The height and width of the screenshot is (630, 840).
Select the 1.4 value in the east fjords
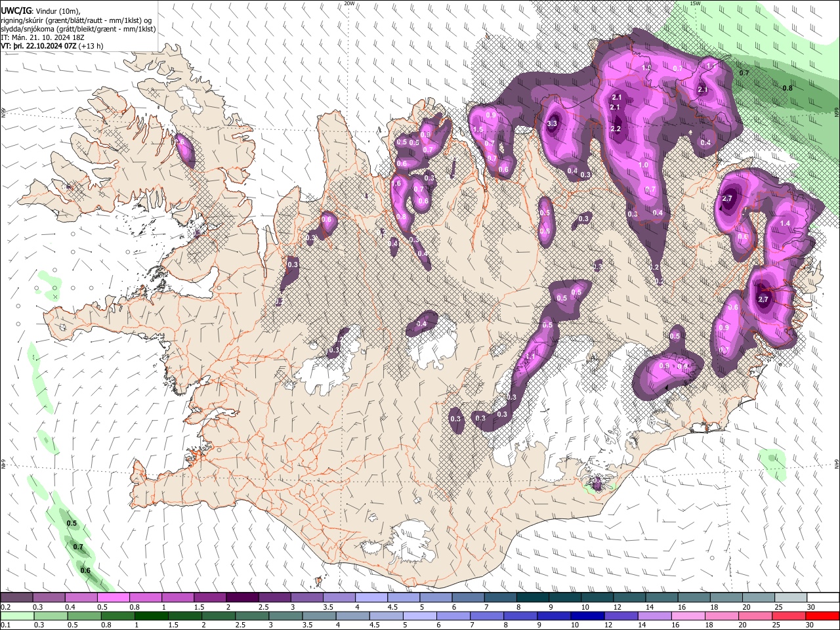coord(786,224)
